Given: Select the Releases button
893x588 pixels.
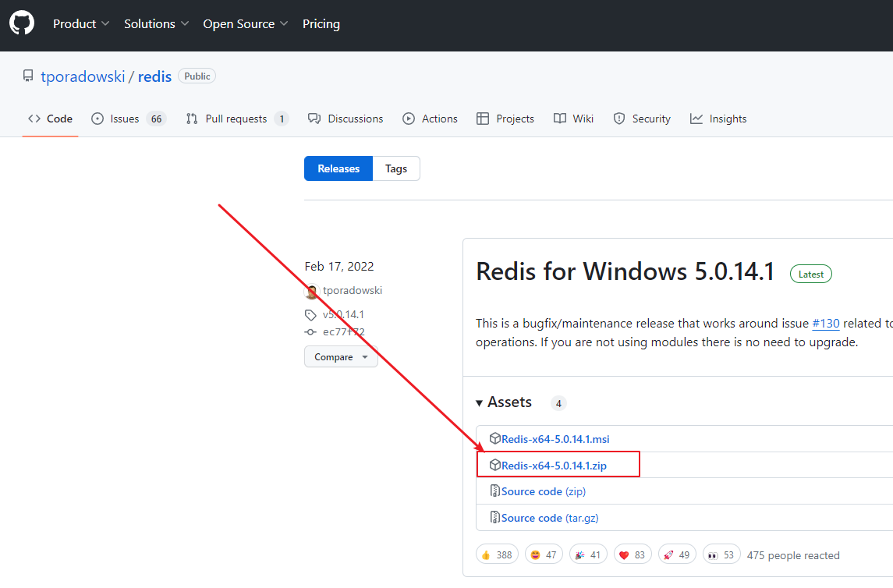Looking at the screenshot, I should [338, 168].
